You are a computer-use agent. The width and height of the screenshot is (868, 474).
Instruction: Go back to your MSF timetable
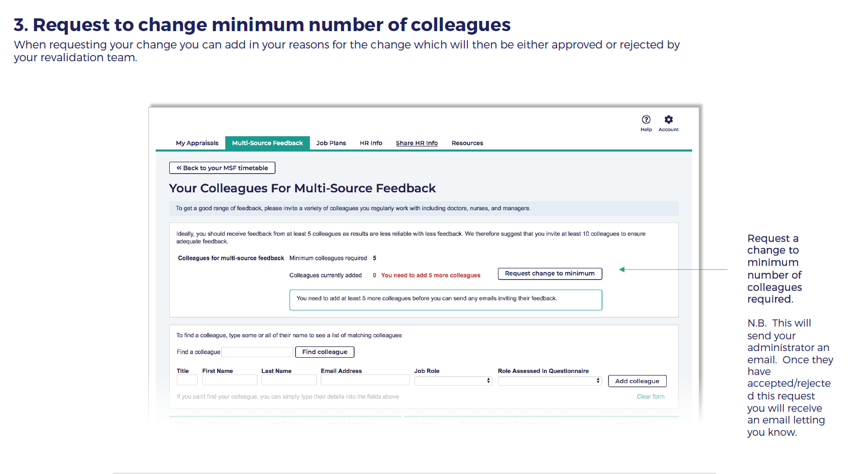(222, 168)
